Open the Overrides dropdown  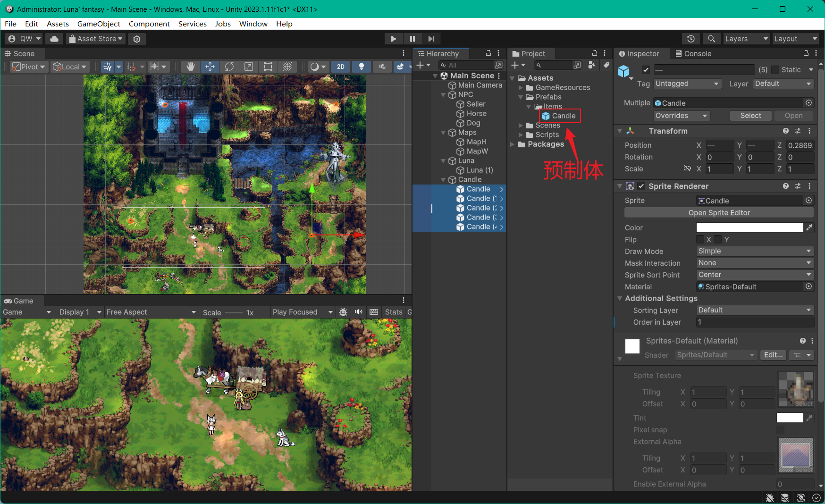coord(682,116)
